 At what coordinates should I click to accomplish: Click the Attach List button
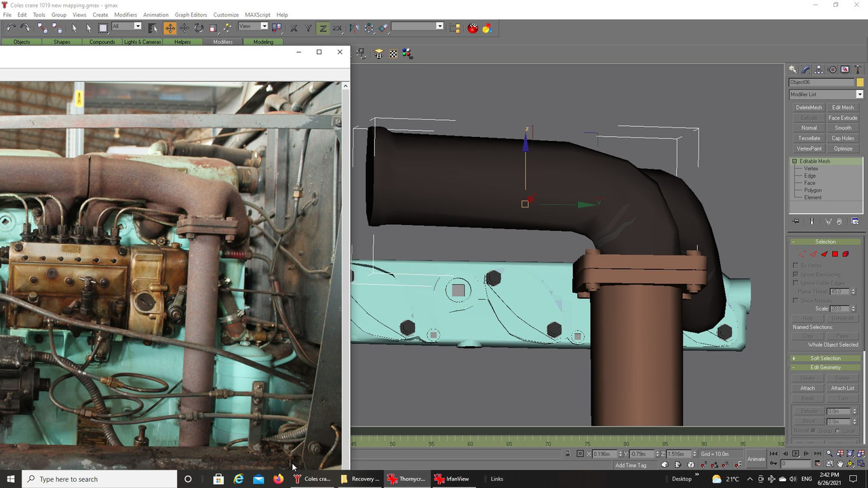[842, 388]
